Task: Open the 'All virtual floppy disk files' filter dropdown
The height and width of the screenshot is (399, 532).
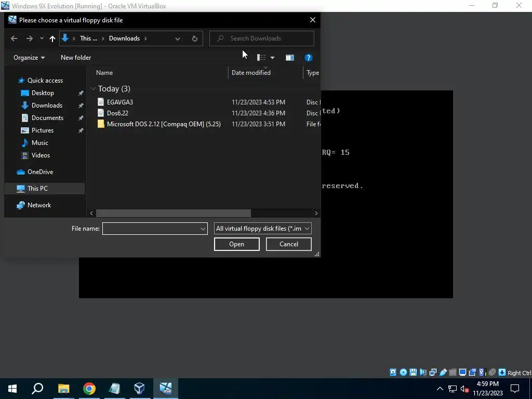Action: pyautogui.click(x=262, y=229)
